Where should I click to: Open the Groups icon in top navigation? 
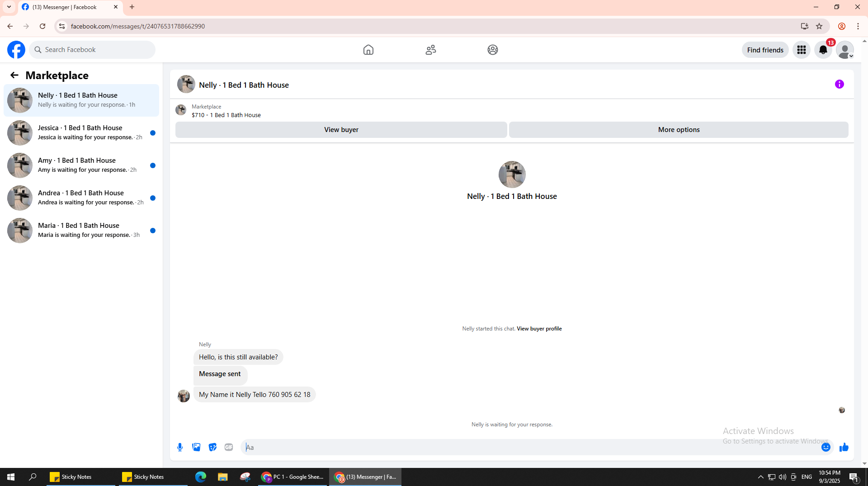493,50
